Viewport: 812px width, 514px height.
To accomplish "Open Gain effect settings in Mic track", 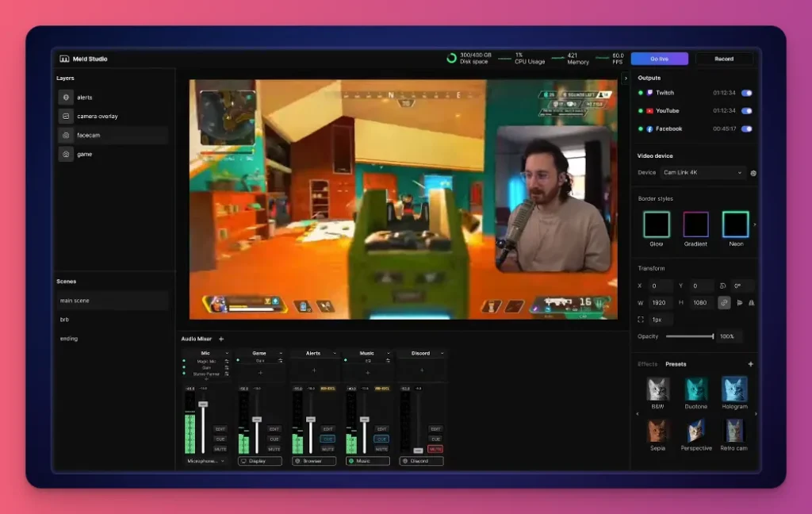I will tap(227, 367).
